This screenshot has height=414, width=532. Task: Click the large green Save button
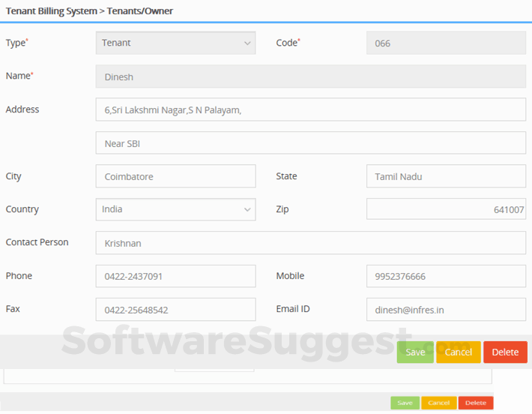tap(415, 352)
